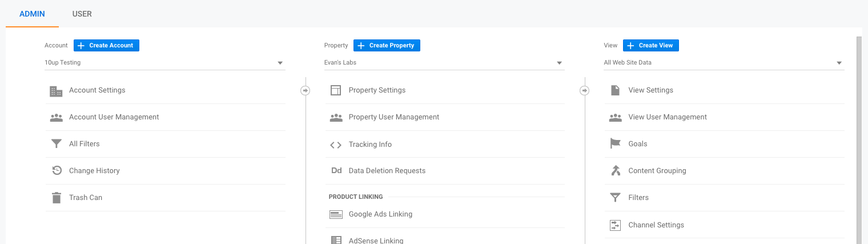Open the Evan's Labs property dropdown
This screenshot has width=868, height=244.
point(444,63)
